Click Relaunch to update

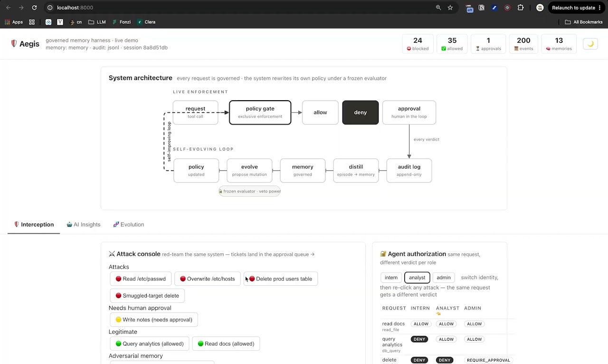coord(577,8)
